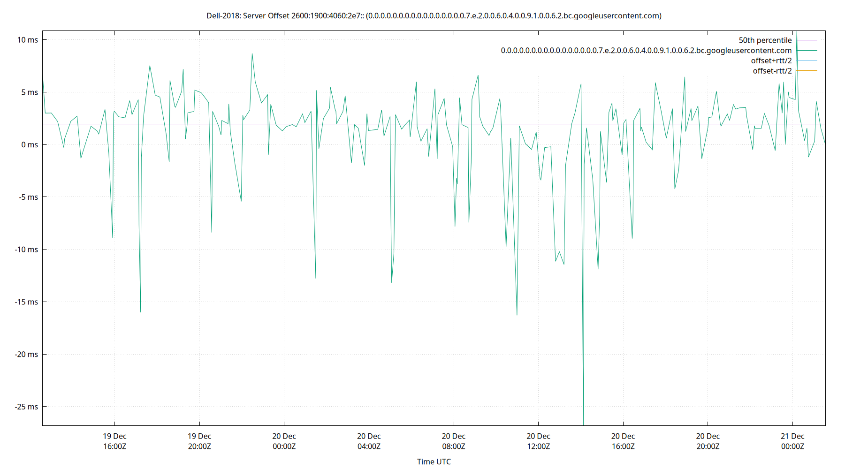Click the "0 ms" y-axis tick label
868x469 pixels.
pos(29,145)
